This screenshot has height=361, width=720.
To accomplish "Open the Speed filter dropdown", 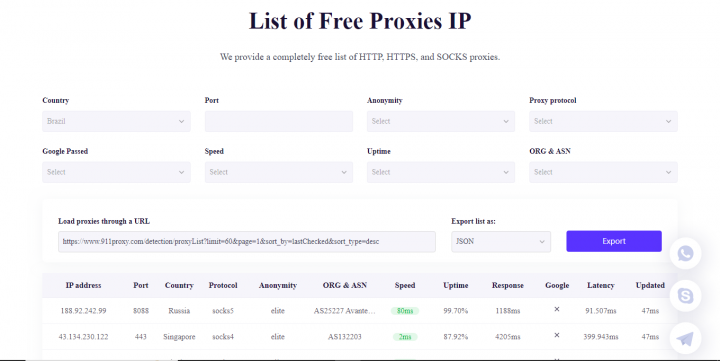I will [279, 172].
